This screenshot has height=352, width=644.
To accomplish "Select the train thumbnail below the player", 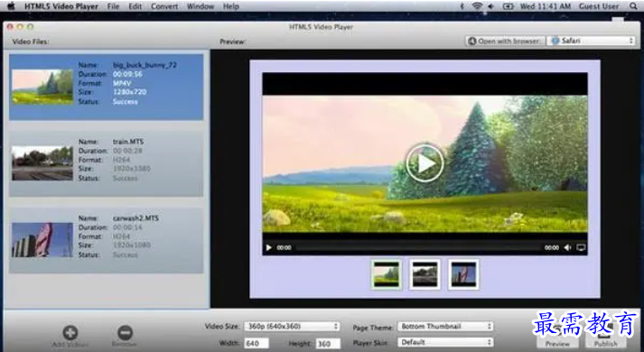I will pos(425,274).
